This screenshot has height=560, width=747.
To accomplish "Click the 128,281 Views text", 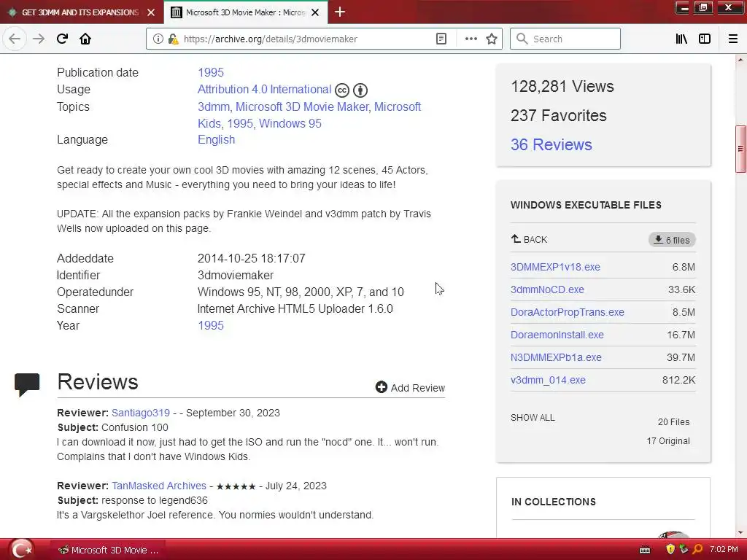I will click(562, 86).
